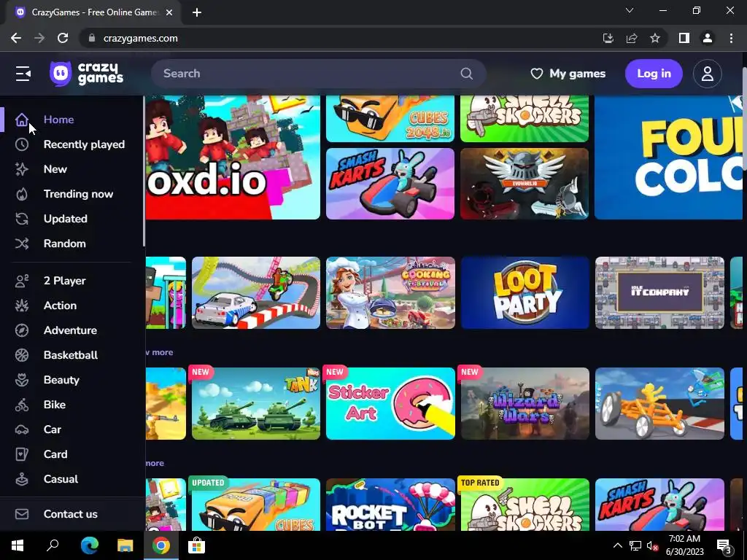This screenshot has width=747, height=560.
Task: Click the share page icon in address bar
Action: (x=632, y=38)
